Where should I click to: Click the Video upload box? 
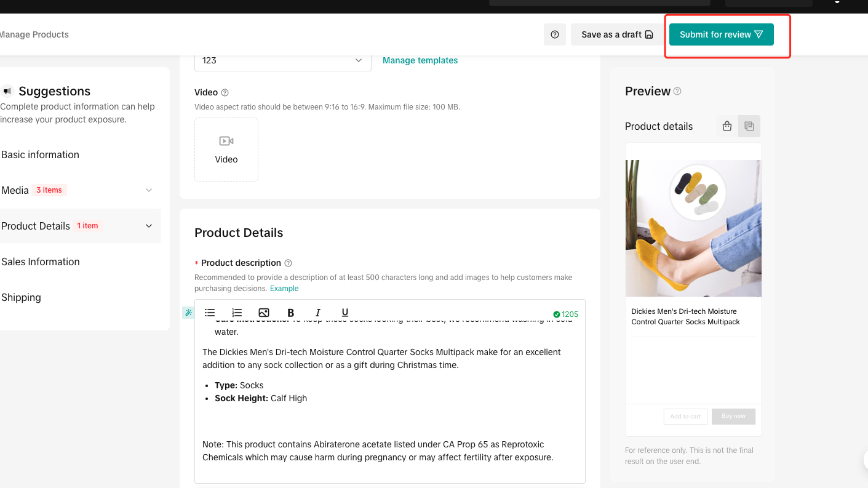[x=226, y=150]
